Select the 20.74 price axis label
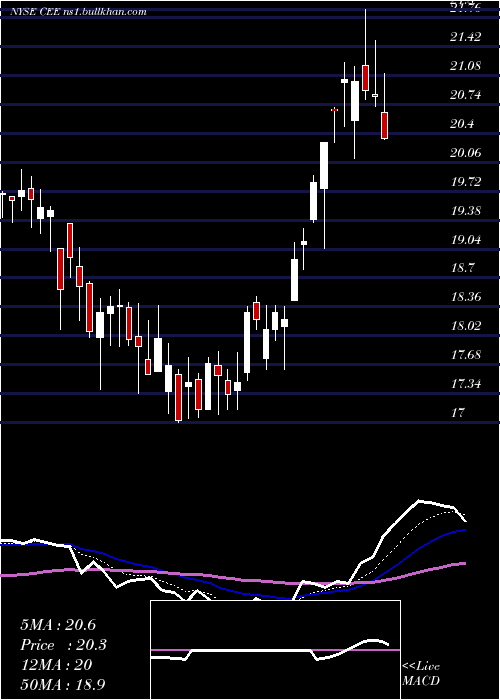The height and width of the screenshot is (700, 500). pyautogui.click(x=466, y=95)
